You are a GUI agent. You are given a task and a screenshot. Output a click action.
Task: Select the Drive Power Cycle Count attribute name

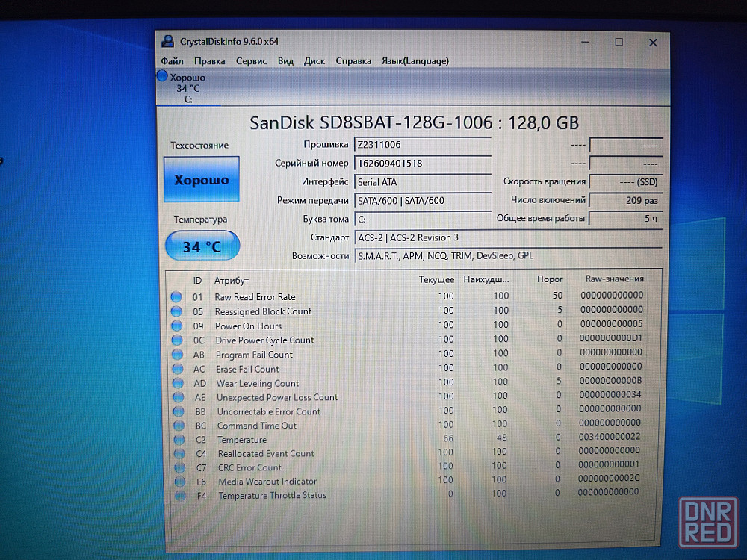click(264, 340)
